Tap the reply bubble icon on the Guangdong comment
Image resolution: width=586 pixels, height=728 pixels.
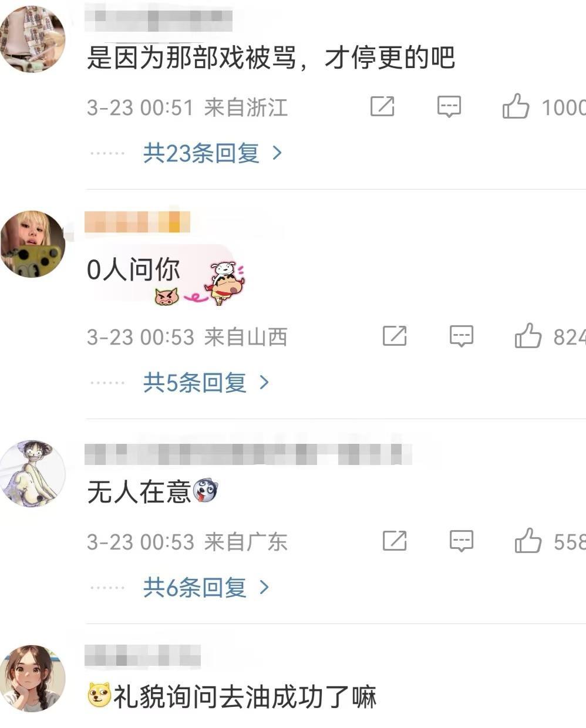tap(462, 541)
